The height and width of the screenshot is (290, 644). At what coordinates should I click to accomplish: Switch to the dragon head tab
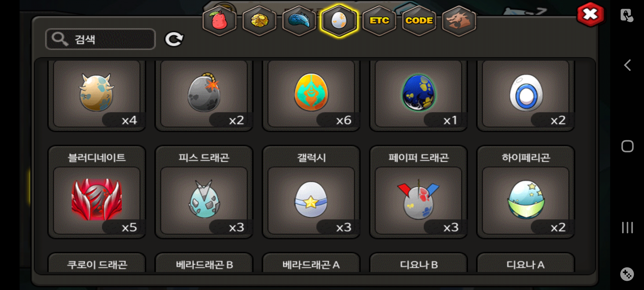point(459,21)
